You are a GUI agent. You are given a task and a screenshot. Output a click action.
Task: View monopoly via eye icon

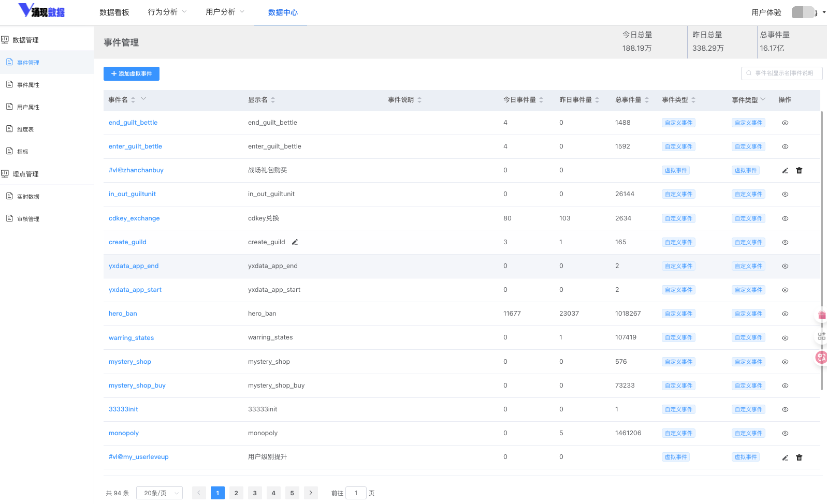pyautogui.click(x=785, y=434)
